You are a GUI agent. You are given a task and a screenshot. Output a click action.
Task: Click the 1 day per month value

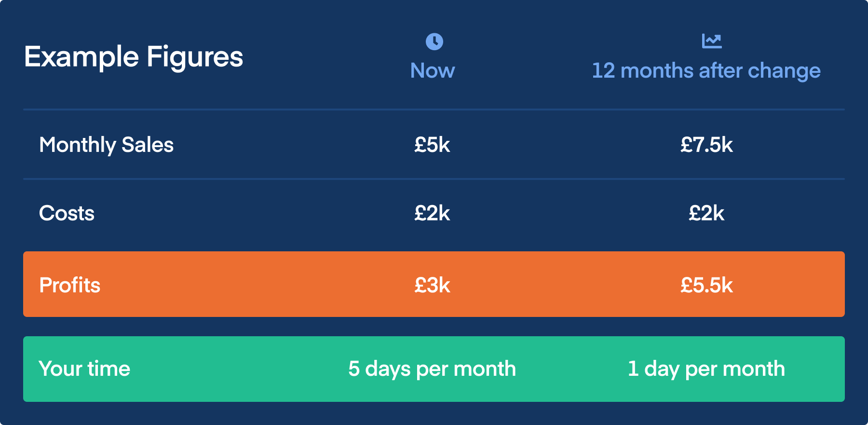pos(706,369)
